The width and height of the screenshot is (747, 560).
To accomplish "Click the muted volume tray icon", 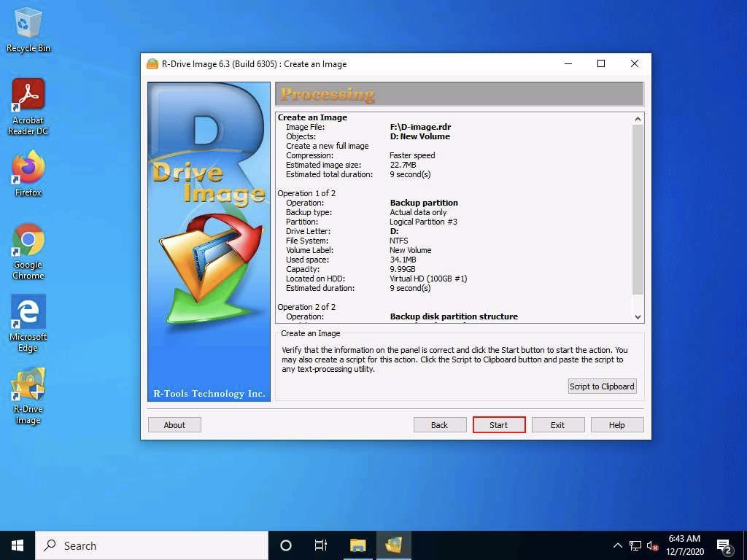I will pyautogui.click(x=652, y=545).
